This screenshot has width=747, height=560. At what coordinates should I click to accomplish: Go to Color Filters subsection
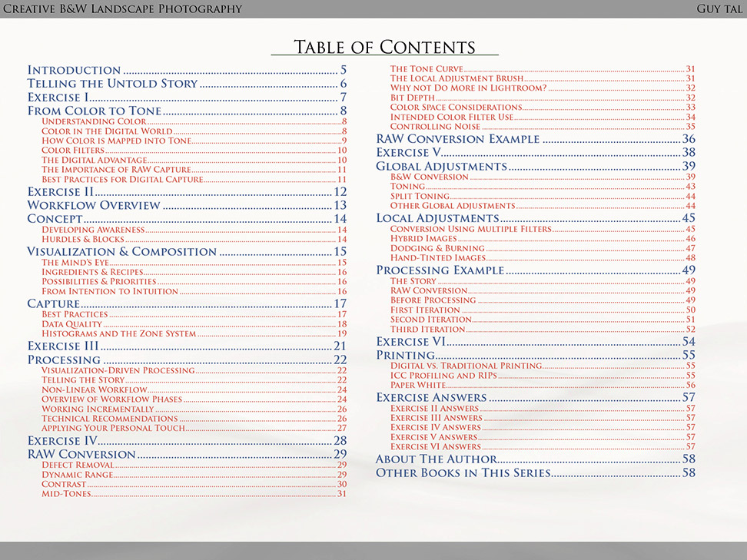tap(194, 151)
